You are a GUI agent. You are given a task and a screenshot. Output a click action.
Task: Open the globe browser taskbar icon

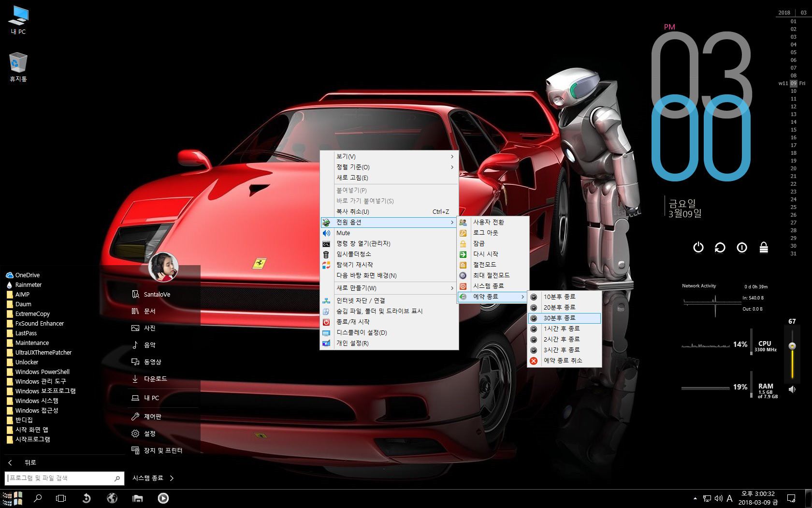(x=112, y=498)
